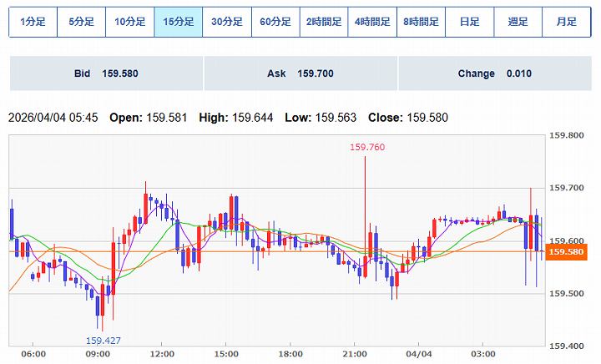Click the 159.427 low price label
Screen dimensions: 601x364
tap(104, 340)
